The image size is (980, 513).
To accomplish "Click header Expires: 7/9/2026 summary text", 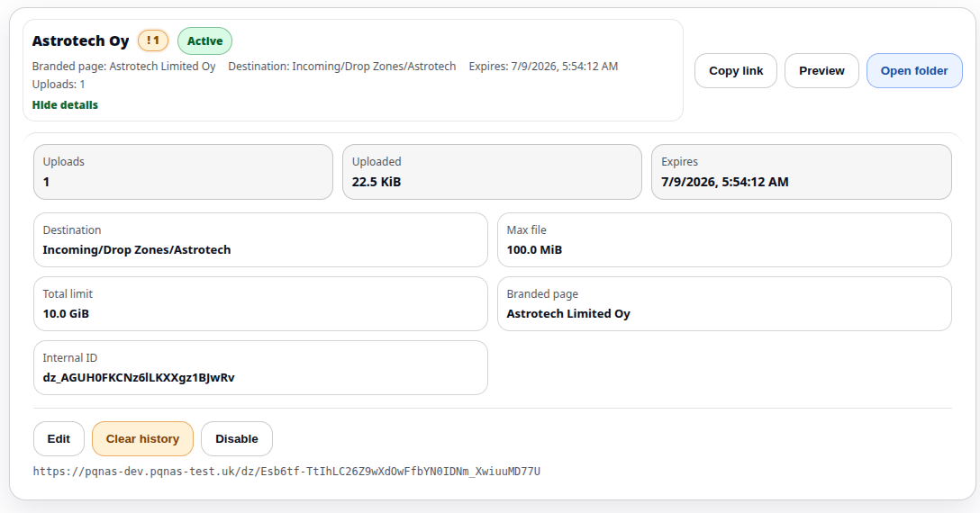I will click(x=543, y=67).
